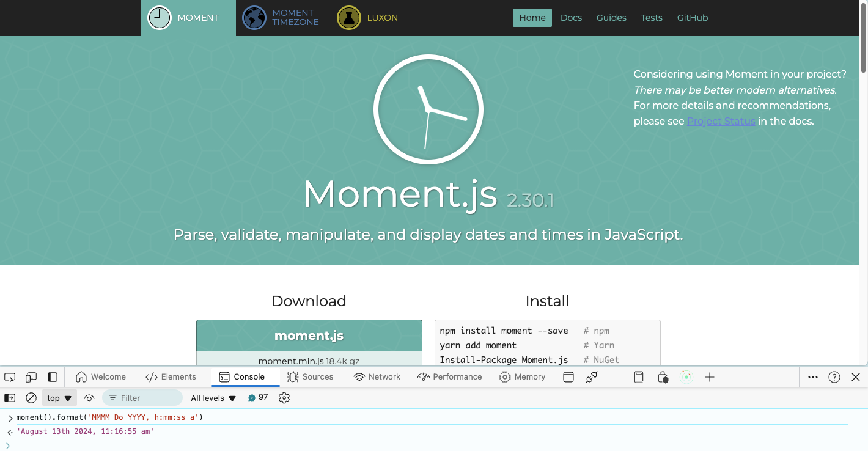Open the DevTools three-dot customize menu
This screenshot has width=868, height=451.
tap(812, 377)
